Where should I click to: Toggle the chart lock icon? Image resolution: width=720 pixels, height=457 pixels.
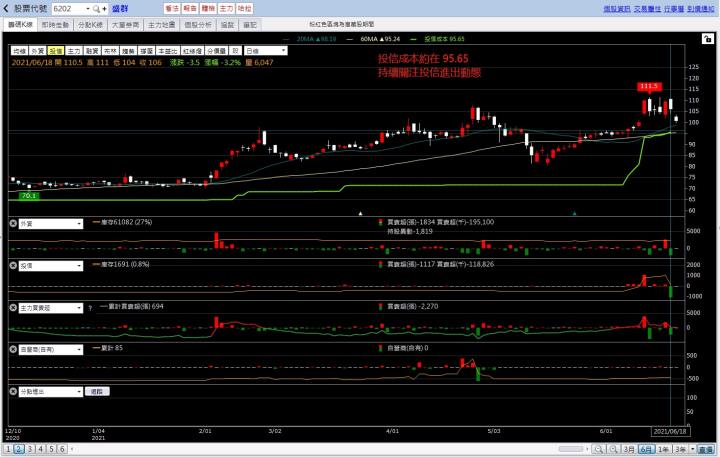pyautogui.click(x=708, y=39)
